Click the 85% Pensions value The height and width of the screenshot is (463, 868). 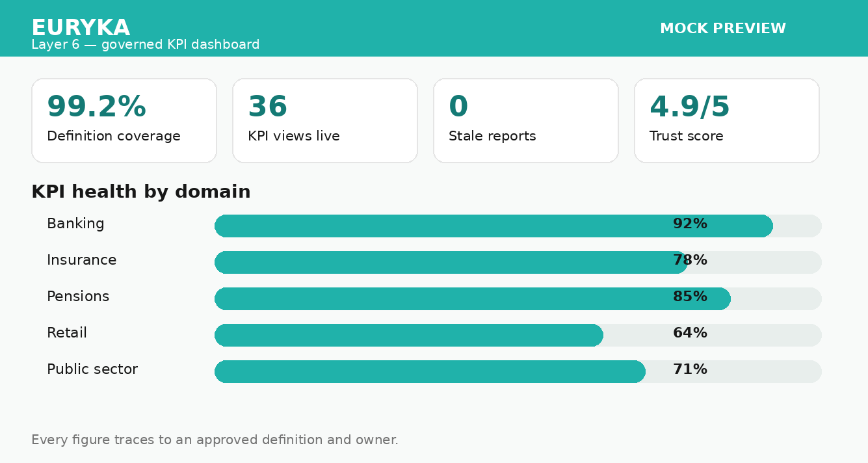point(690,297)
